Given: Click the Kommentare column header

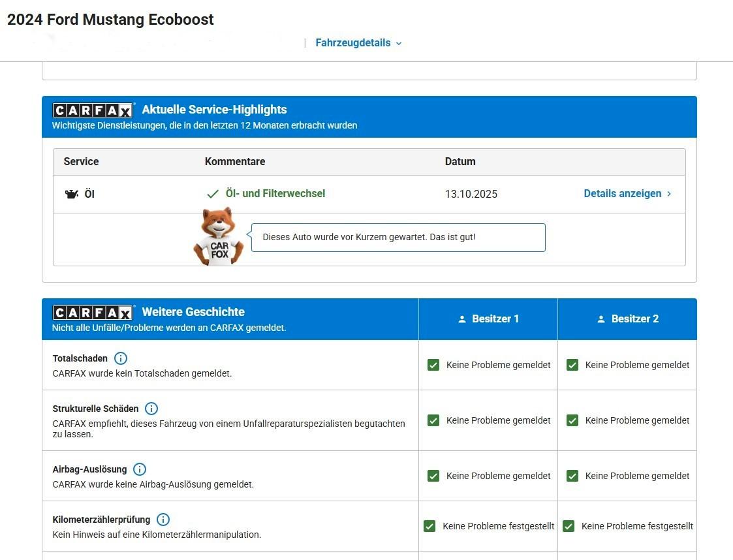Looking at the screenshot, I should coord(235,162).
